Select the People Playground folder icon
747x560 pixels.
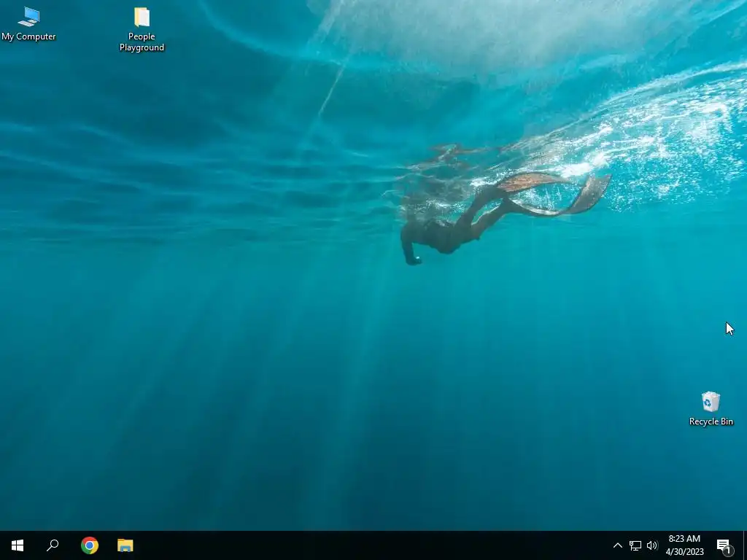[142, 28]
